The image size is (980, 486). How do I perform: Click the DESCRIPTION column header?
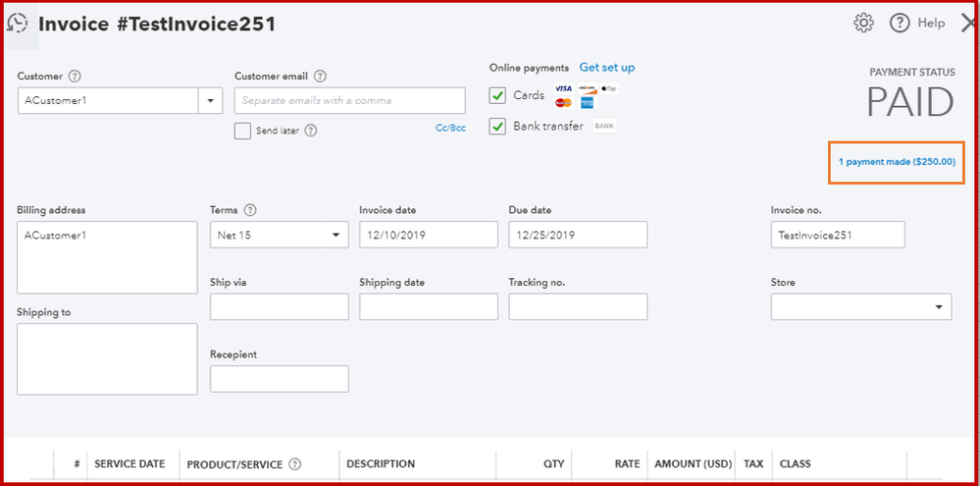(x=381, y=464)
